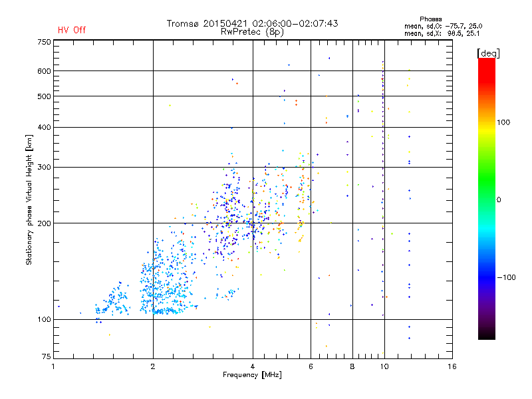Click the "6" frequency tick label

[x=311, y=366]
